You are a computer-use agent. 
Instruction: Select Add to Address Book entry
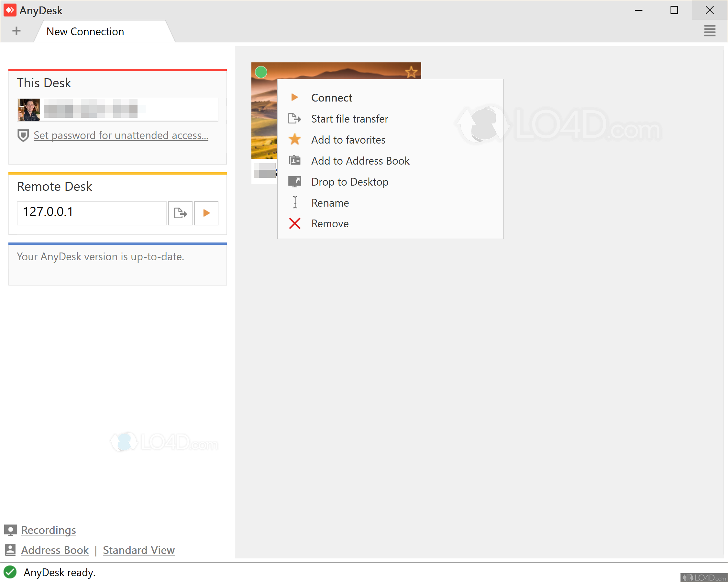tap(360, 161)
